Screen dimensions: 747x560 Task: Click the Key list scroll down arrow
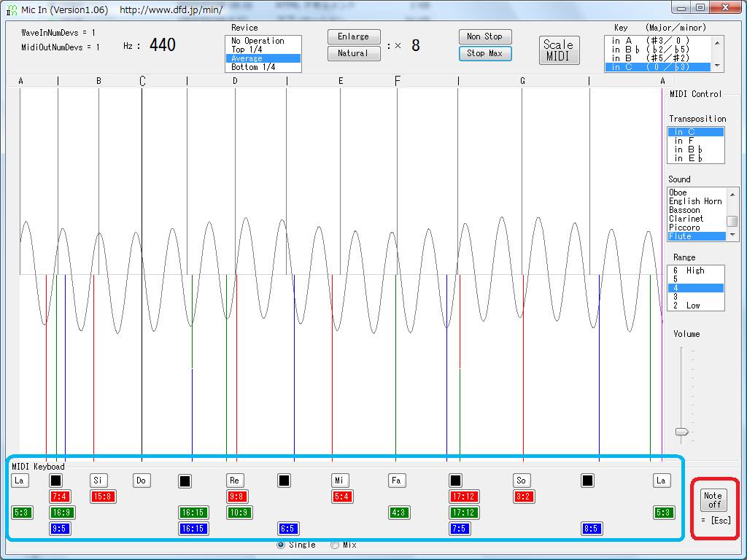[717, 66]
